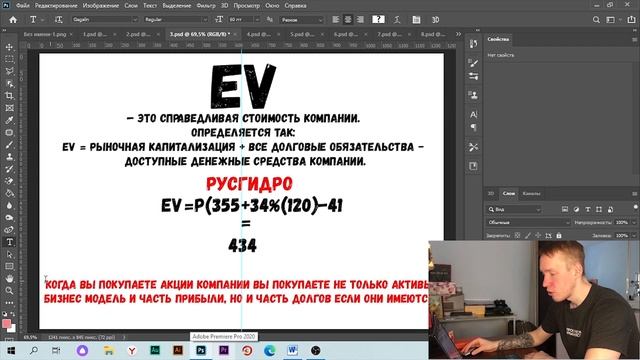Open the layer opacity dropdown arrow
The height and width of the screenshot is (360, 640).
(634, 222)
